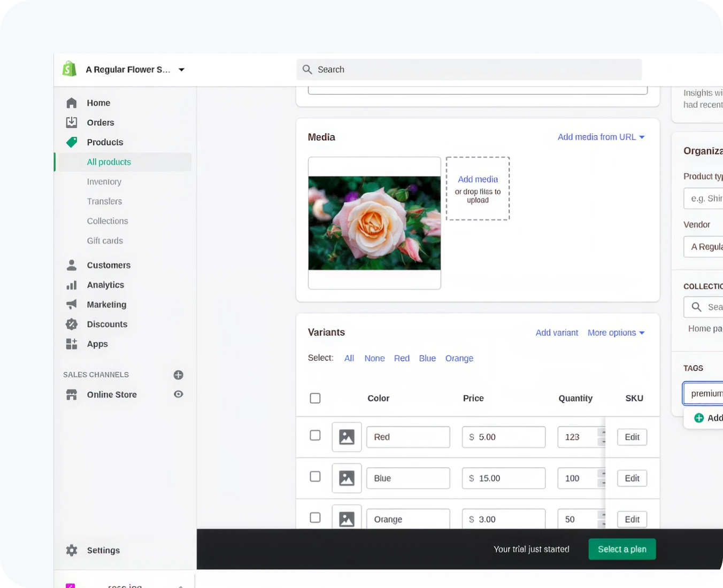
Task: Click the Shopify bag logo
Action: pos(70,69)
